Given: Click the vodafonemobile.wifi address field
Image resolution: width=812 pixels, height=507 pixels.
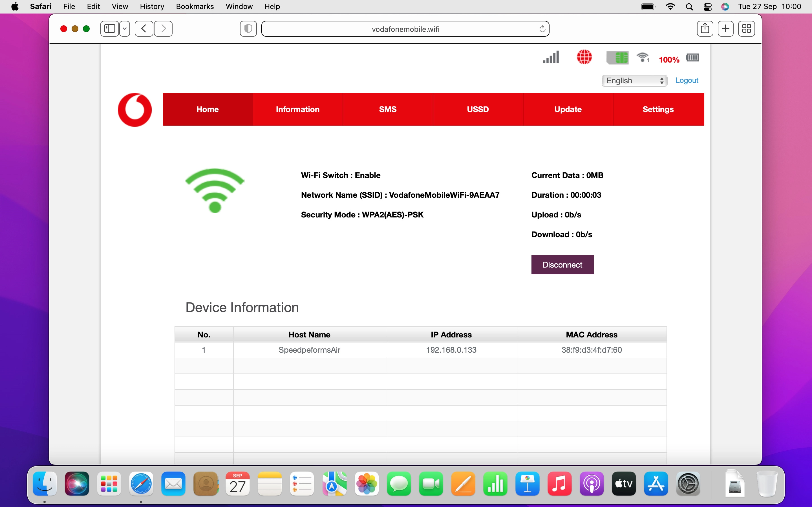Looking at the screenshot, I should point(405,29).
